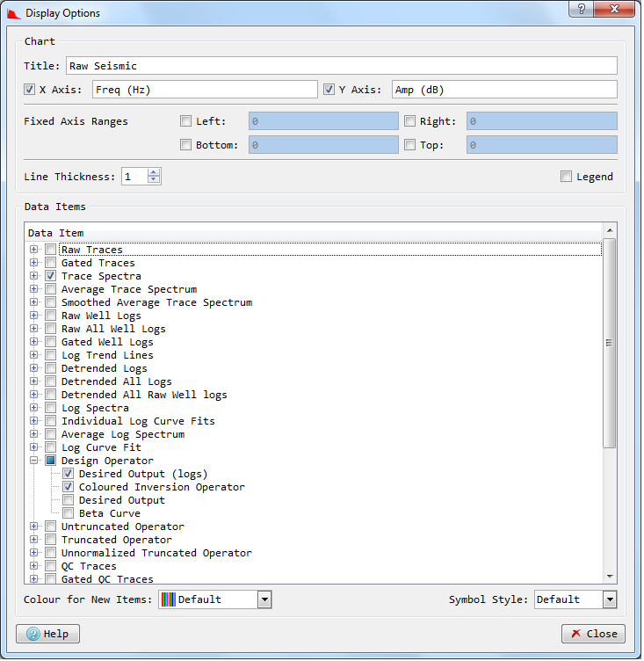
Task: Check the Raw Traces checkbox
Action: tap(51, 251)
